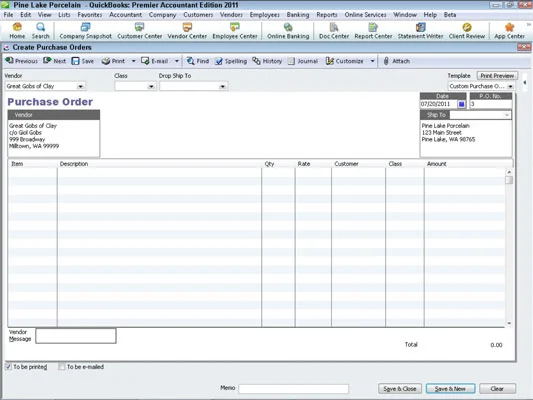
Task: Open the Customer Center
Action: pos(139,31)
